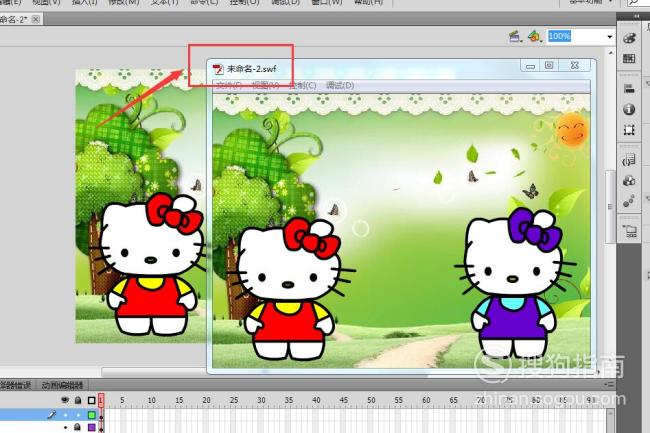Open the timeline panel options menu
This screenshot has height=433, width=650.
(x=609, y=385)
